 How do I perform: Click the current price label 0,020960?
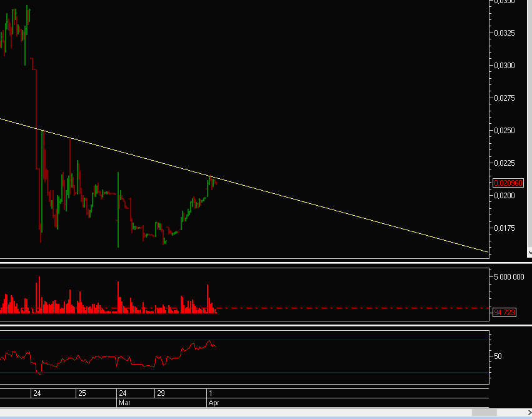point(508,183)
